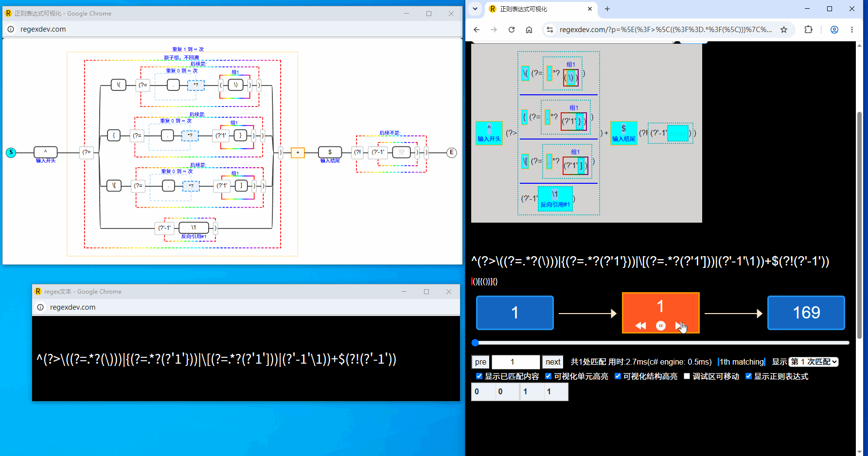Click regexdev.com in the regex文本 window address bar

pyautogui.click(x=73, y=307)
